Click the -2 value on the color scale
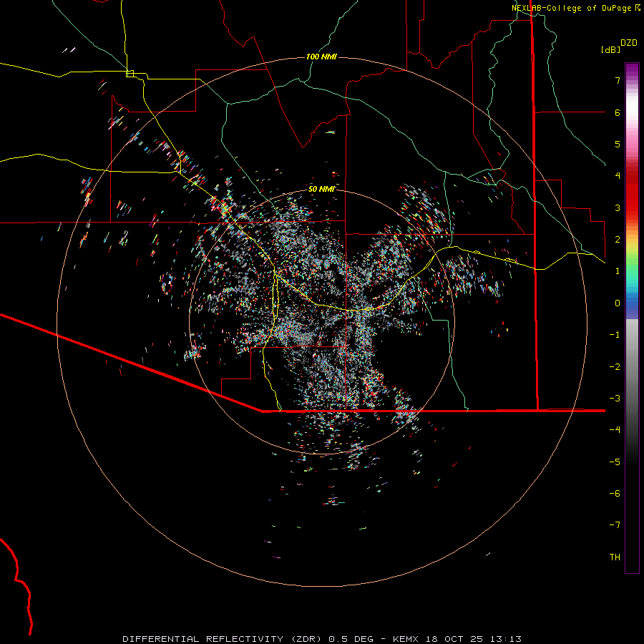The image size is (644, 644). click(x=615, y=366)
